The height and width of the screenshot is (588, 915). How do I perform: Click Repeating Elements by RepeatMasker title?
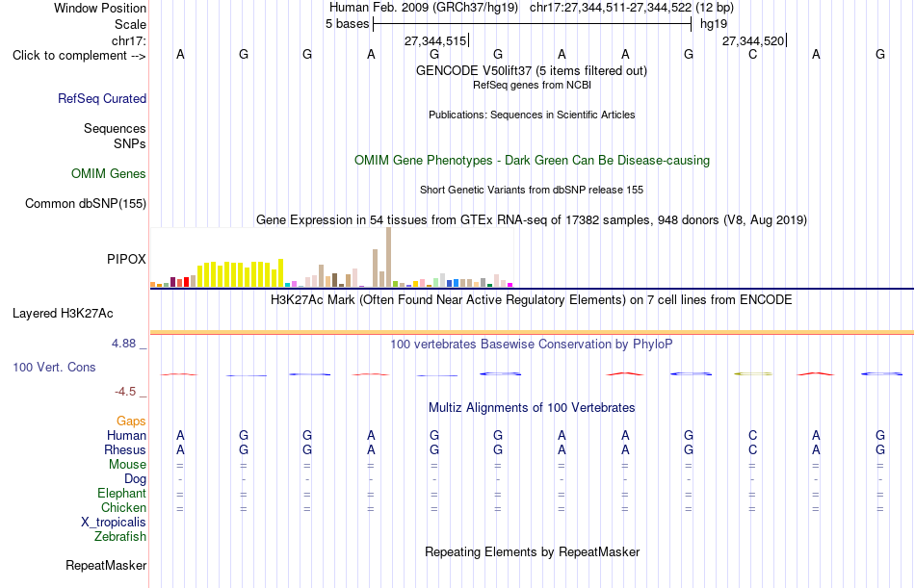coord(533,551)
